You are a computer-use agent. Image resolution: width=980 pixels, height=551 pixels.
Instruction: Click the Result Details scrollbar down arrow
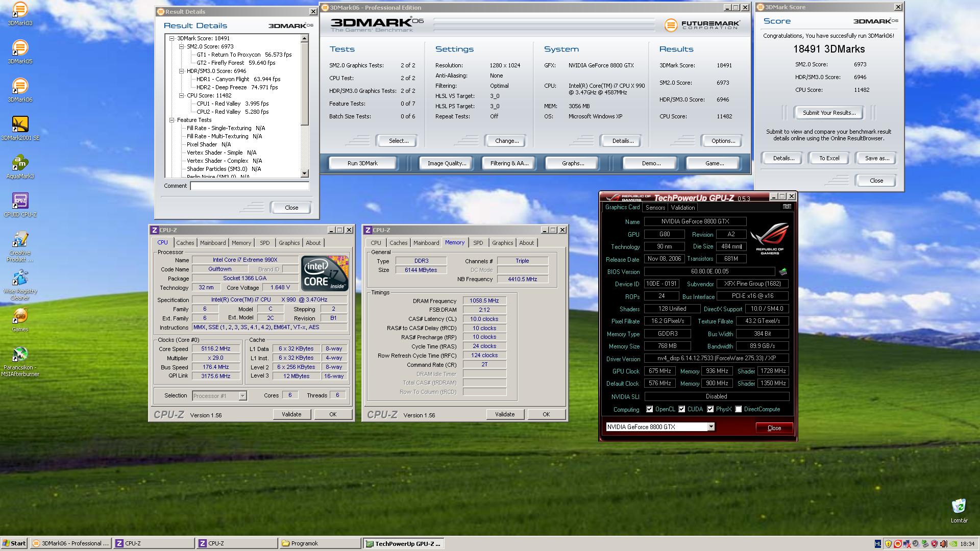tap(305, 173)
